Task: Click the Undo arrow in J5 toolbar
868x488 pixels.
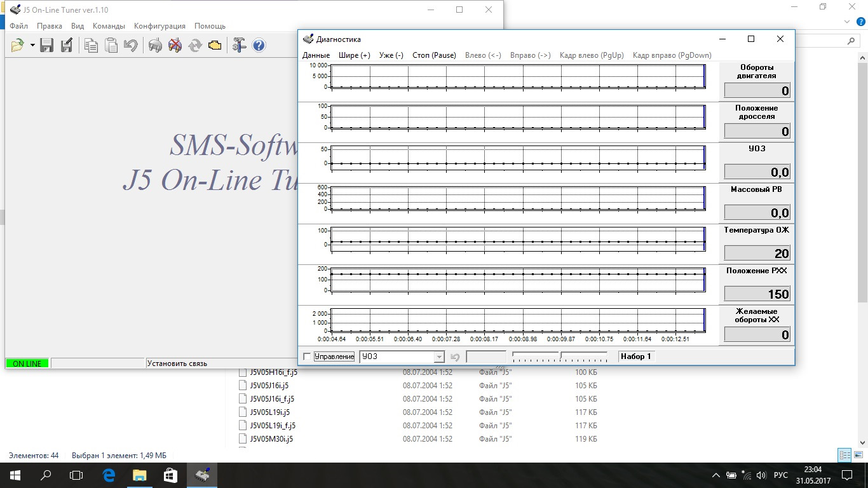Action: [131, 45]
